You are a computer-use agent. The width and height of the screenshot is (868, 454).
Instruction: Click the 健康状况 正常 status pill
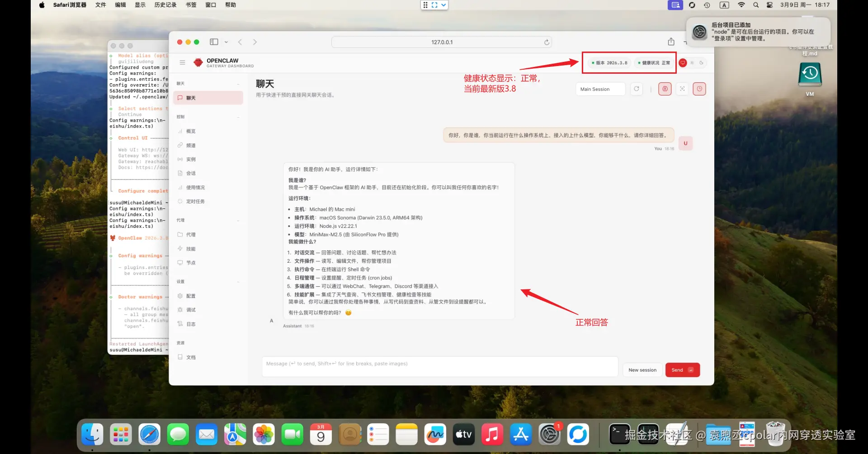[x=654, y=63]
